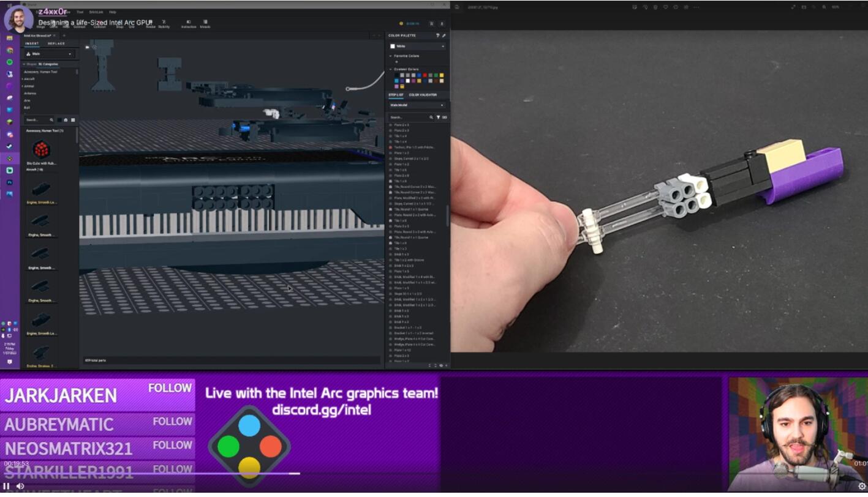This screenshot has width=868, height=497.
Task: Select the Connect tool in Studio toolbar
Action: 80,24
